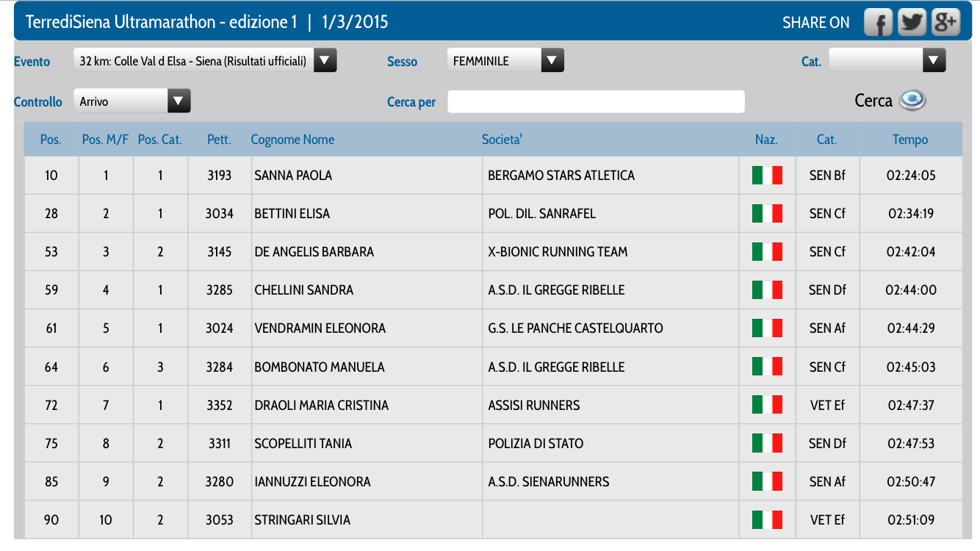This screenshot has height=551, width=980.
Task: Click Italian flag in STRINGARI SILVIA row
Action: tap(767, 519)
